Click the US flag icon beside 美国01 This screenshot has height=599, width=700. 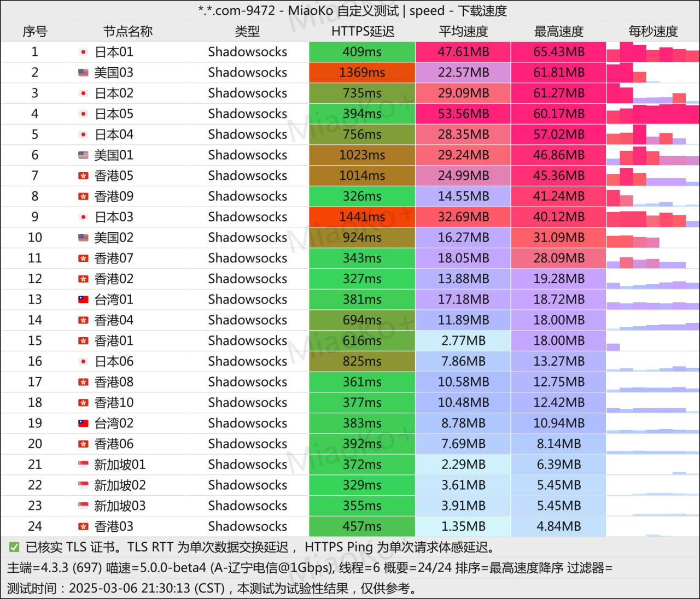(x=83, y=155)
